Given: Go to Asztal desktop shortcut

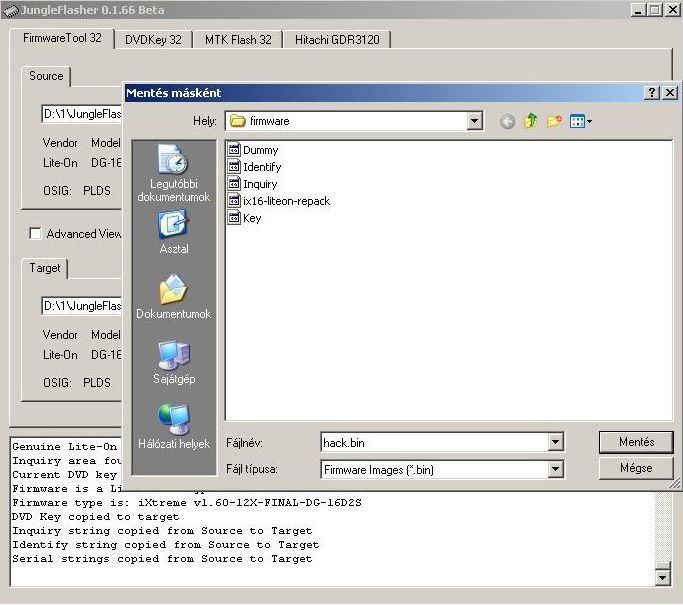Looking at the screenshot, I should (x=173, y=232).
